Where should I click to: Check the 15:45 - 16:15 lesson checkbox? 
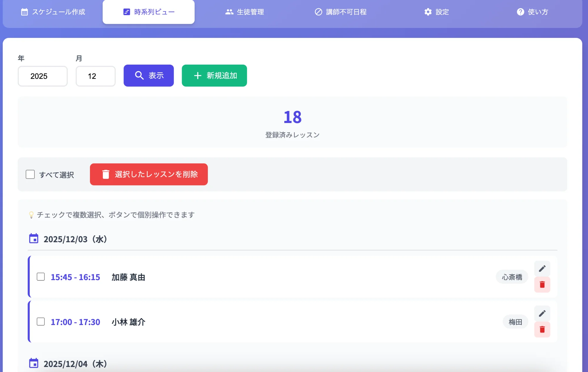click(x=41, y=277)
